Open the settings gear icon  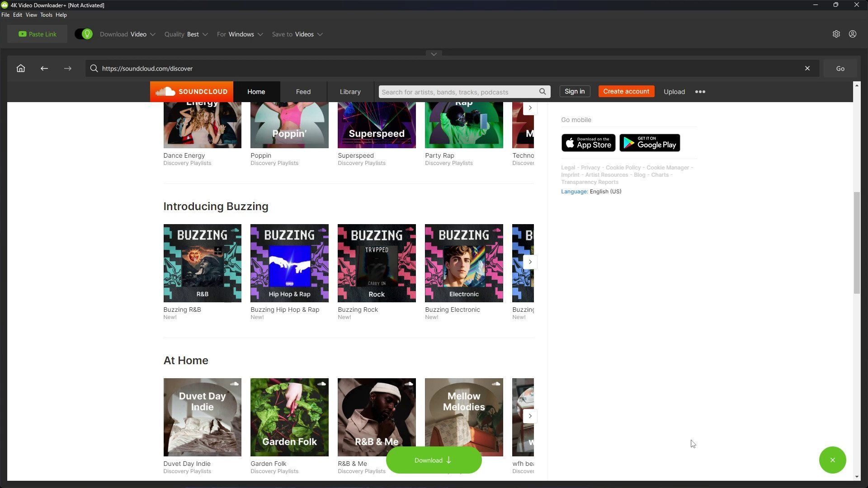836,34
